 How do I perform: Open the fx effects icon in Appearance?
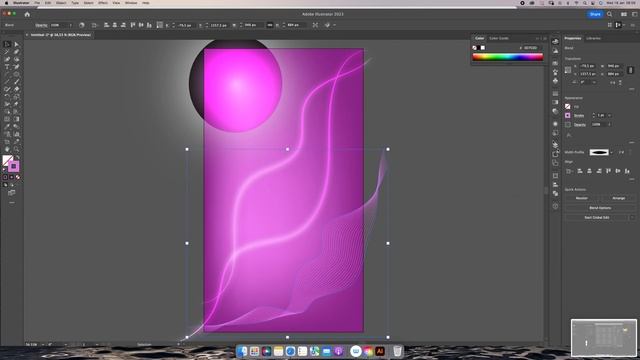click(x=569, y=135)
